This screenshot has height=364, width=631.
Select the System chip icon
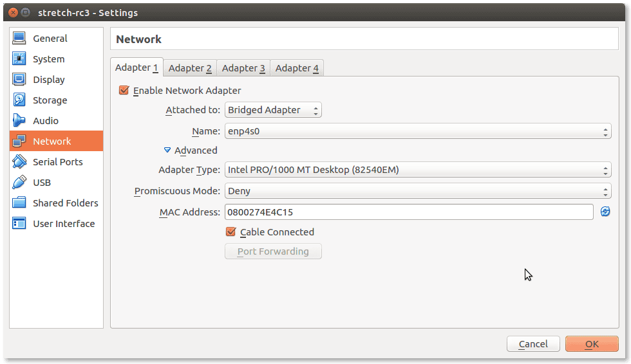[x=19, y=59]
